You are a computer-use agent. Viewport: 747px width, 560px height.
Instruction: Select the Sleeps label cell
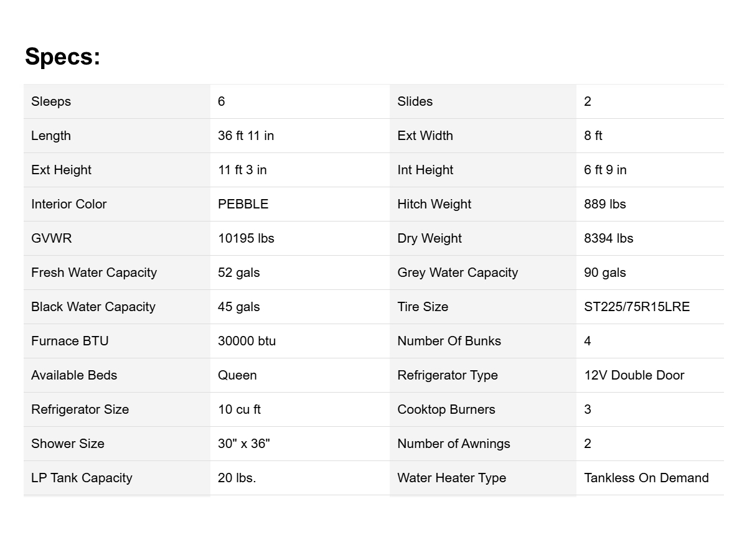pyautogui.click(x=51, y=101)
